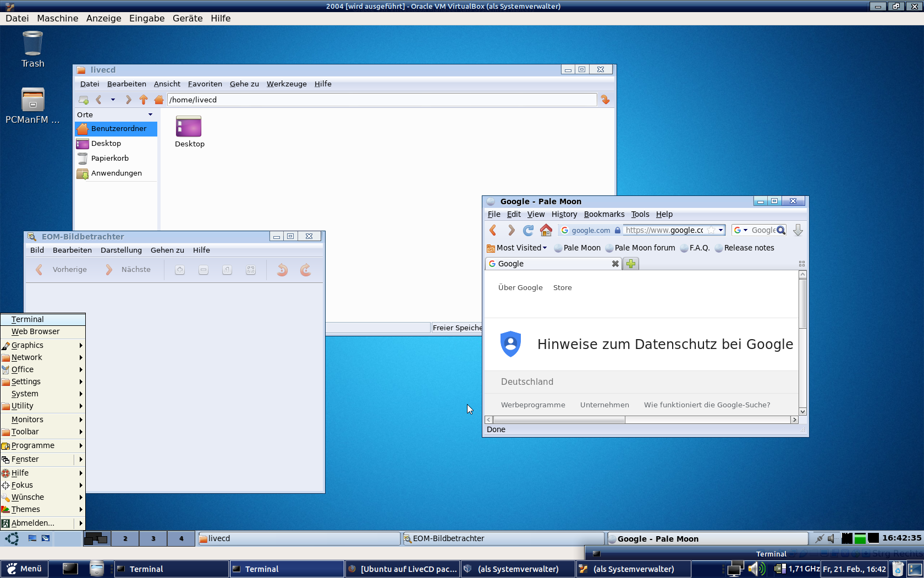Open a new tab with the green plus
This screenshot has width=924, height=578.
[630, 264]
